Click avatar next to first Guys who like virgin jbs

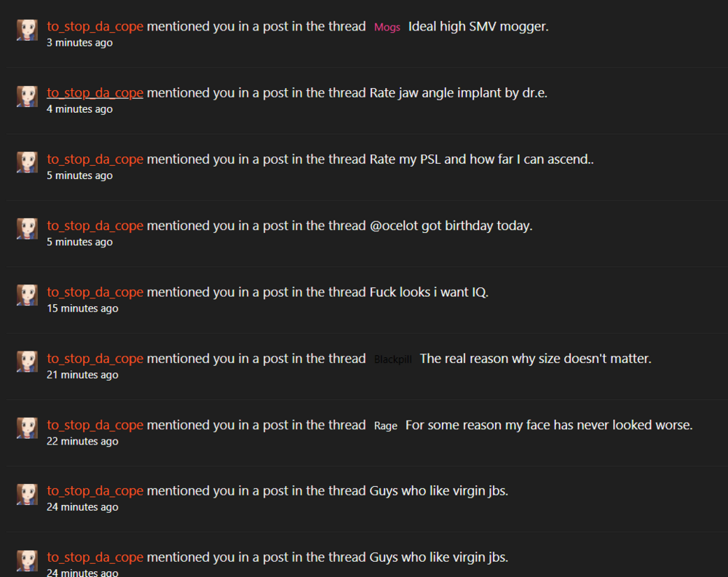[27, 495]
